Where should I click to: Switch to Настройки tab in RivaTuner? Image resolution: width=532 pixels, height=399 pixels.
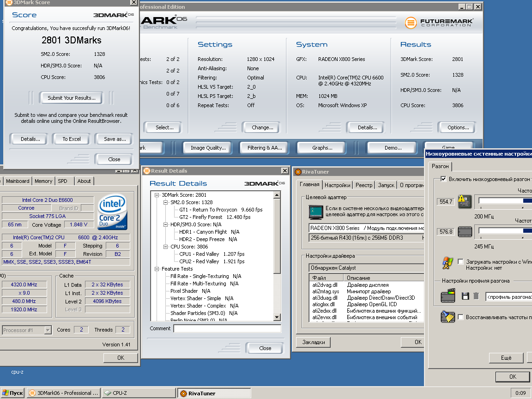pyautogui.click(x=337, y=185)
